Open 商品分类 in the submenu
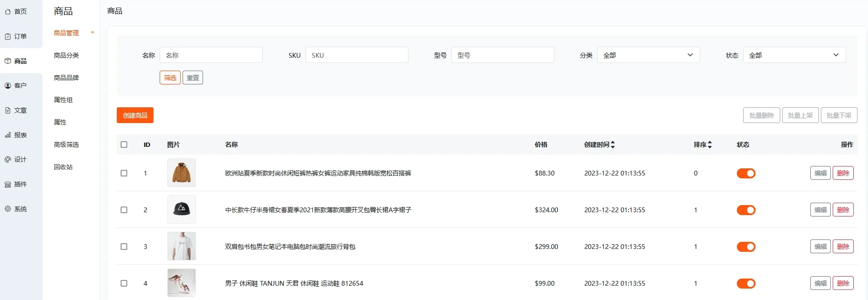This screenshot has height=300, width=868. click(x=66, y=55)
